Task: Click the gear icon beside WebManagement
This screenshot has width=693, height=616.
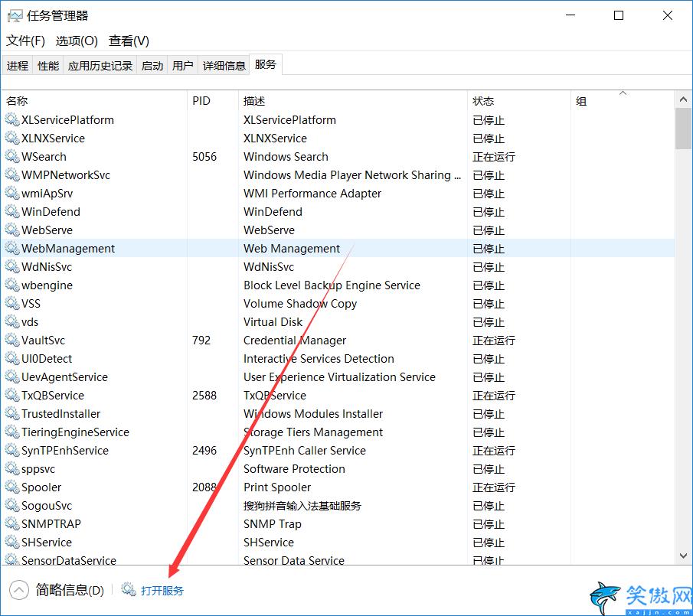Action: 12,248
